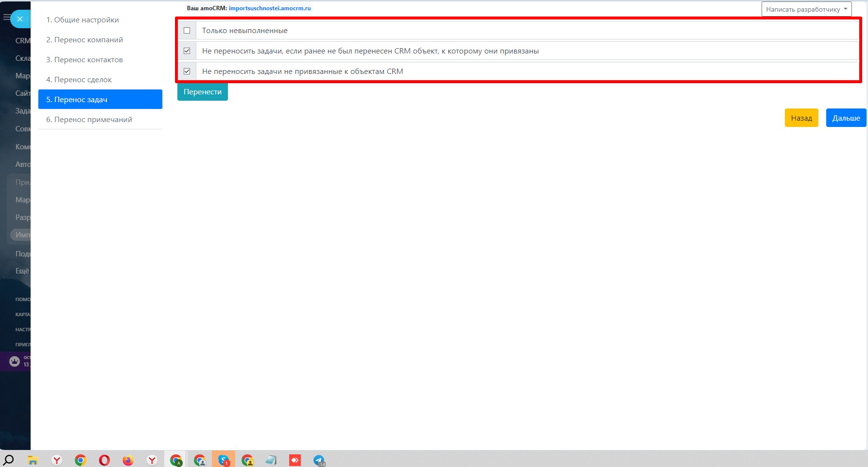Click the crown icon in the sidebar
The width and height of the screenshot is (868, 467).
coord(15,361)
